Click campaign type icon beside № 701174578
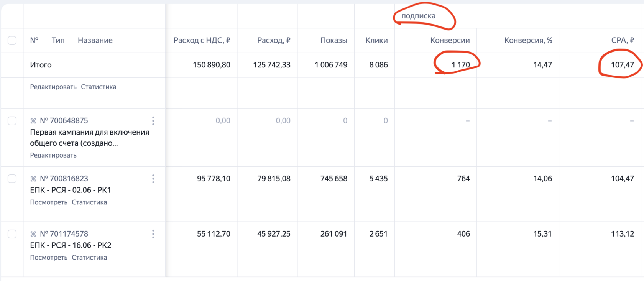This screenshot has width=644, height=281. (33, 234)
